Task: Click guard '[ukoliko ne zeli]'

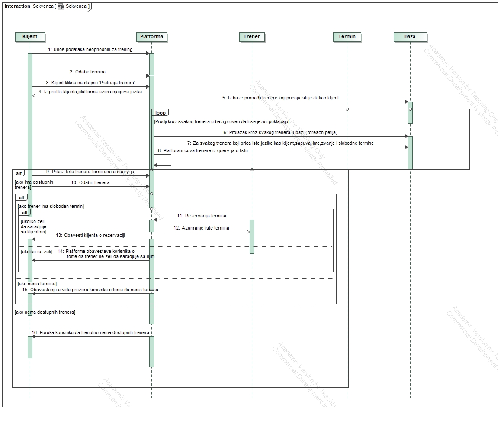Action: (x=36, y=252)
